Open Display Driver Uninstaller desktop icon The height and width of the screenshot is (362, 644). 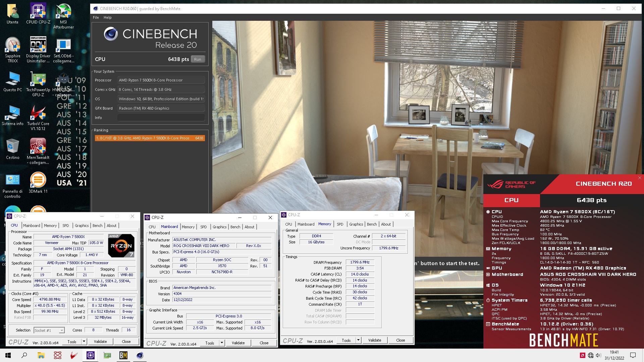38,50
